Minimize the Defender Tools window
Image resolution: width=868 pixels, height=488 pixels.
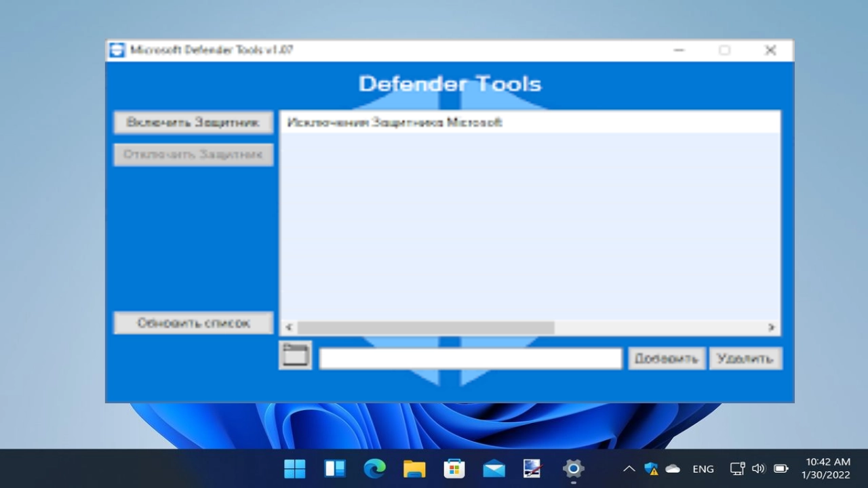click(679, 50)
